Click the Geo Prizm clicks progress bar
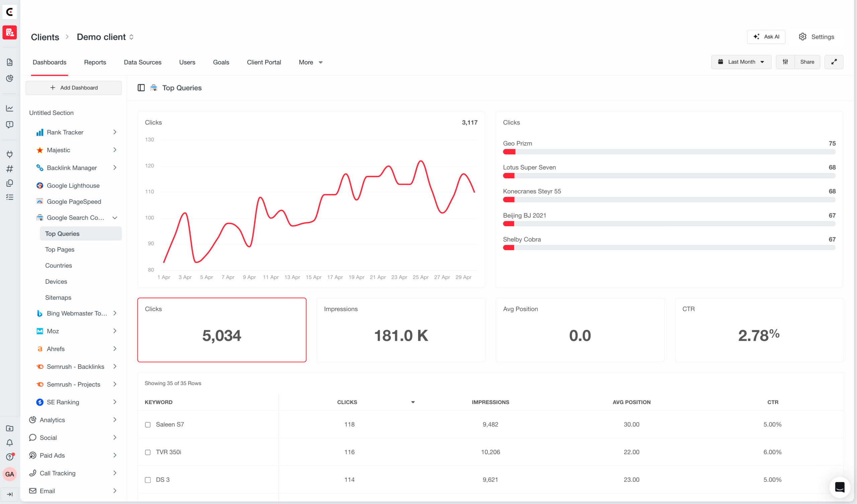857x504 pixels. [669, 152]
